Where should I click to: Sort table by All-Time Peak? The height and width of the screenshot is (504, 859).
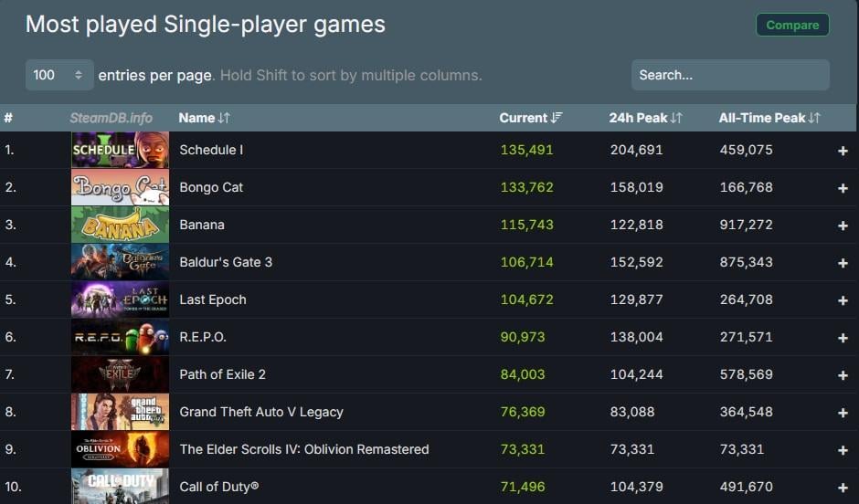coord(769,118)
